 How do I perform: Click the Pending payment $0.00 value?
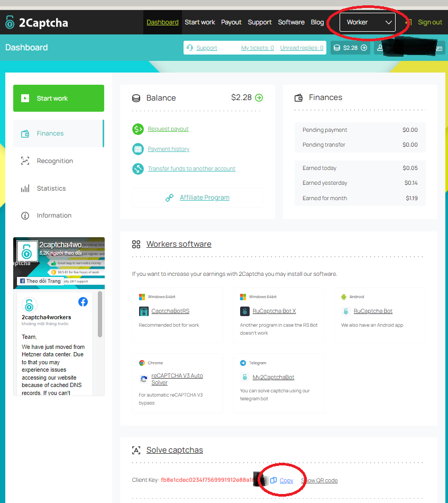pos(410,130)
